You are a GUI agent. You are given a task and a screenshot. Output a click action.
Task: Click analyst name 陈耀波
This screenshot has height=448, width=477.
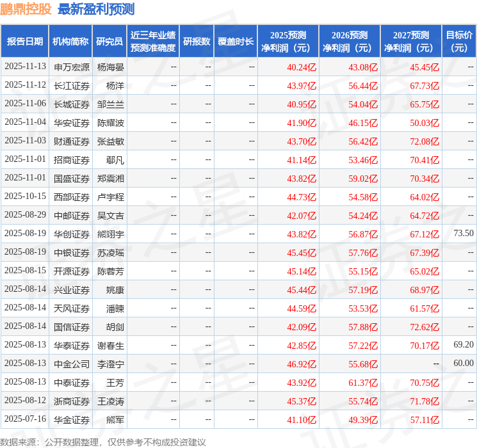(110, 122)
